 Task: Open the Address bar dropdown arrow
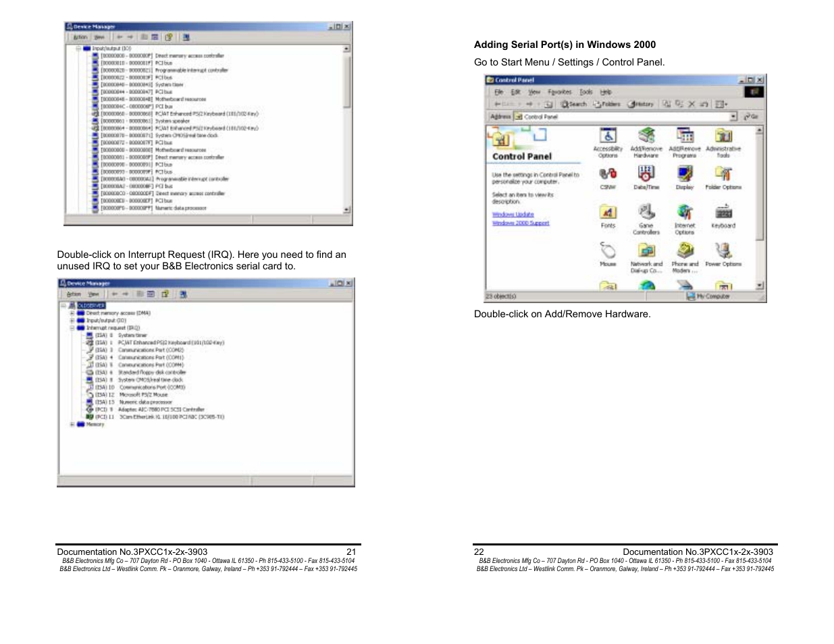pyautogui.click(x=733, y=117)
